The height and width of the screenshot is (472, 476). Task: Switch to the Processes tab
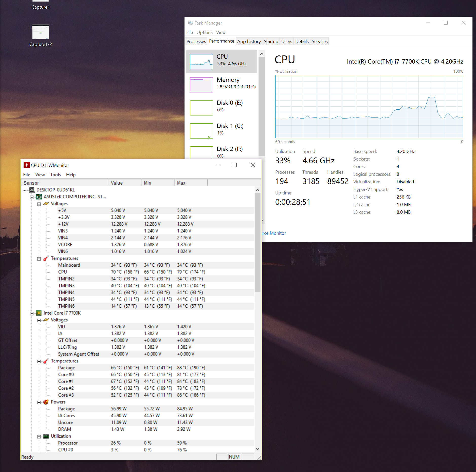(196, 42)
